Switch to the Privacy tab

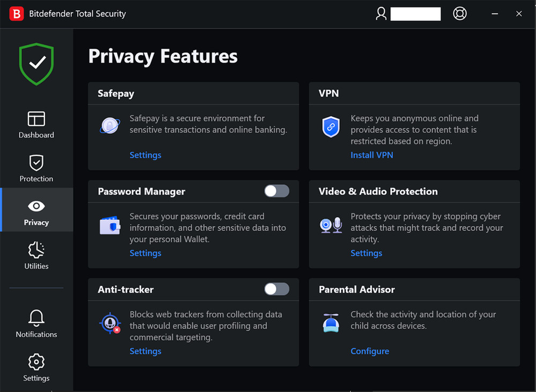tap(36, 210)
